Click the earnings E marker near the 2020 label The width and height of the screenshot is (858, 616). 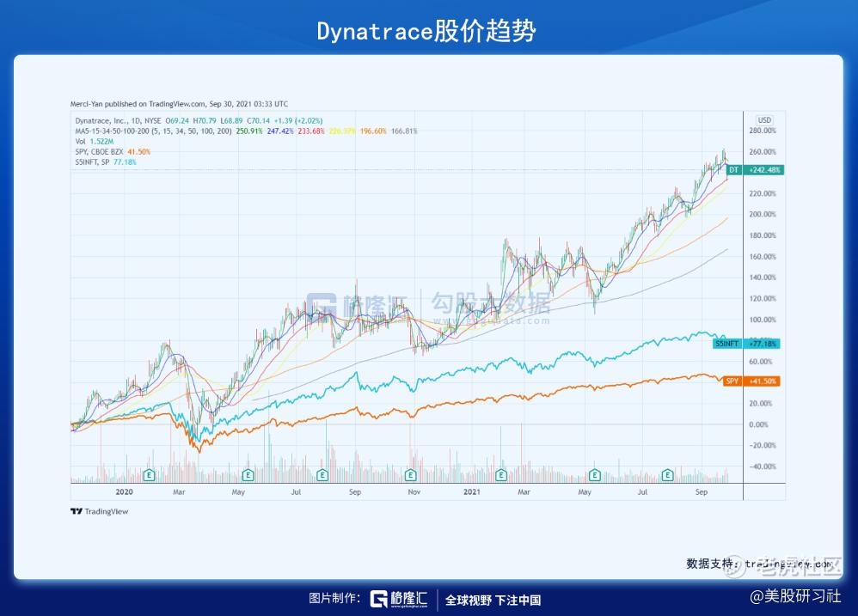tap(149, 475)
